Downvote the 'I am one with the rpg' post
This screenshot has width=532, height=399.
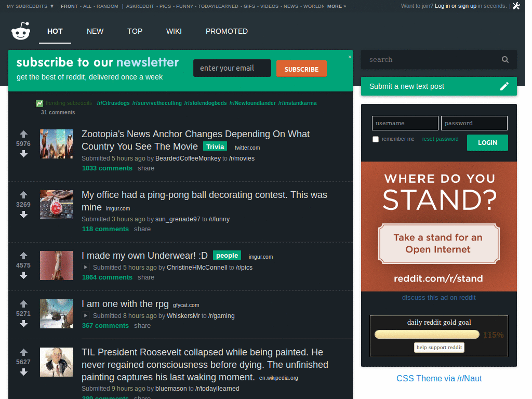(23, 324)
